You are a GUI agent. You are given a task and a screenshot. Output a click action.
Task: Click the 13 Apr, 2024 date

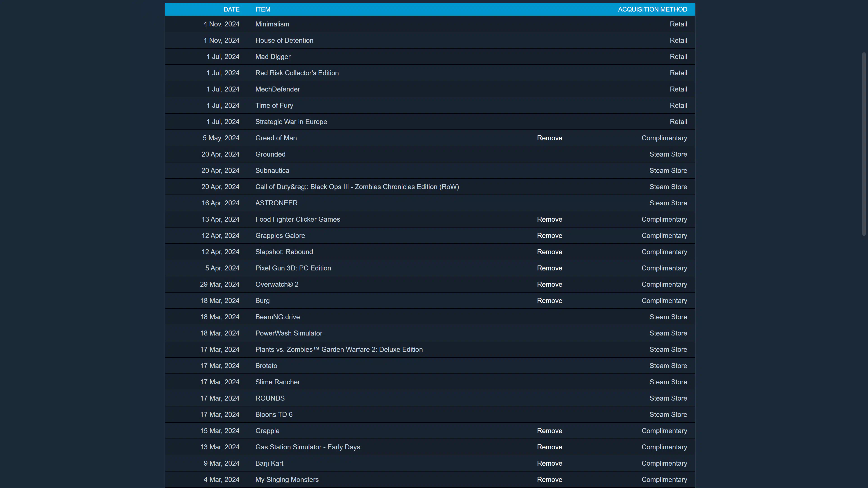(220, 219)
